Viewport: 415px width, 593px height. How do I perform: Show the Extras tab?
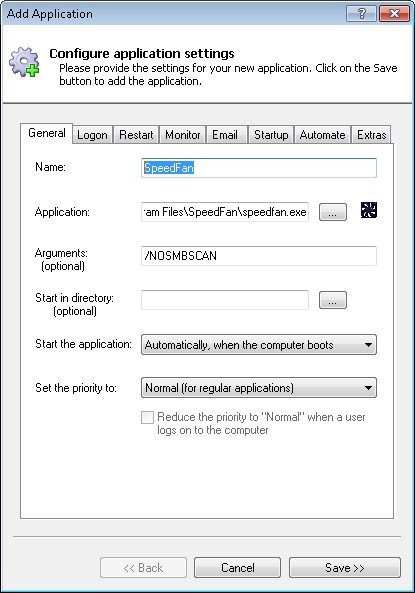click(x=371, y=135)
